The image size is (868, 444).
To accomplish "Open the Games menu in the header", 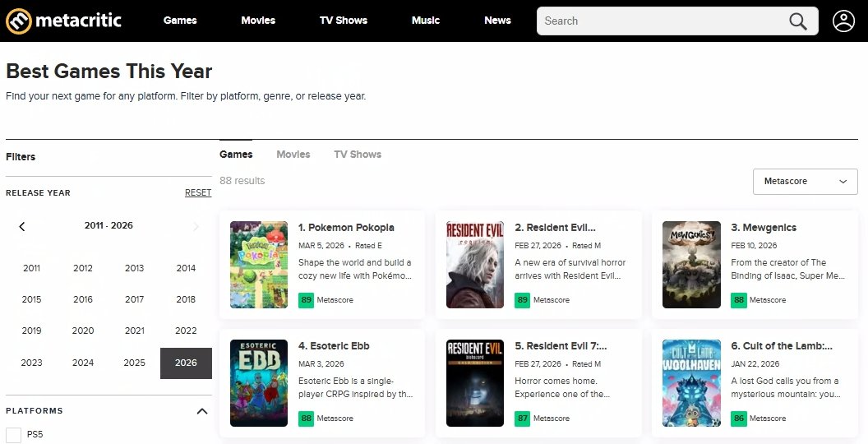I will click(x=180, y=21).
